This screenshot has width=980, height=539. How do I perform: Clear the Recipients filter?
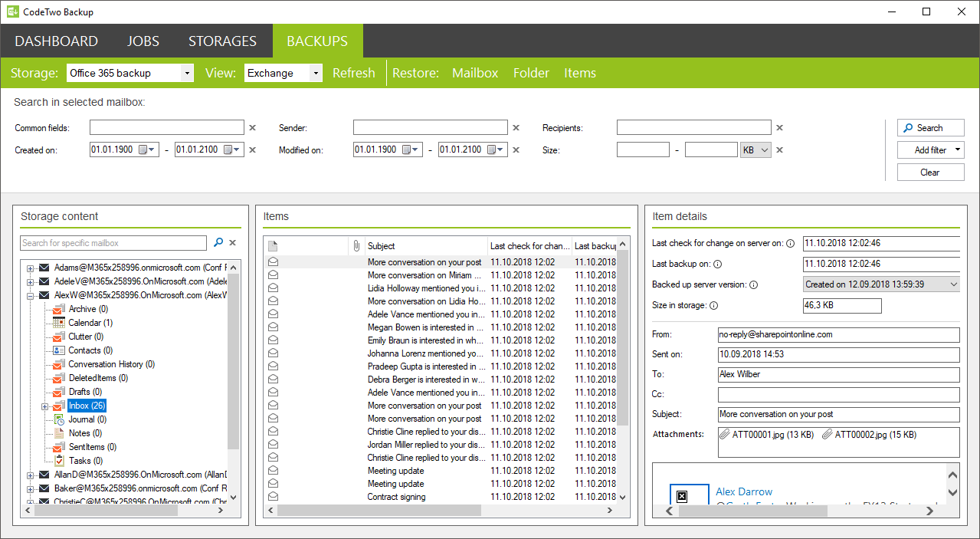[779, 128]
